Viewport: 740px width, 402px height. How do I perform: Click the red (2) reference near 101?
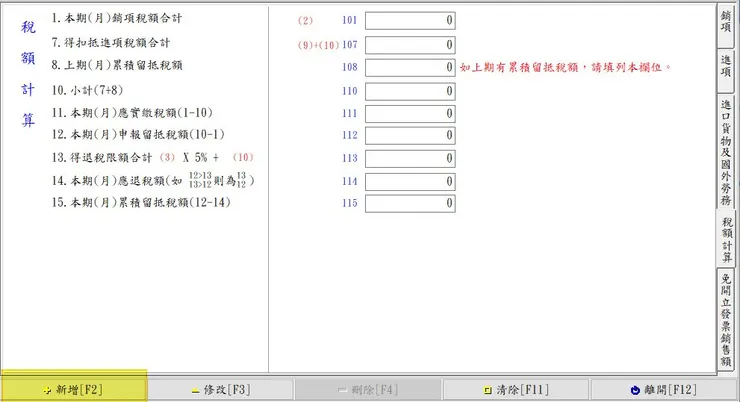point(305,21)
